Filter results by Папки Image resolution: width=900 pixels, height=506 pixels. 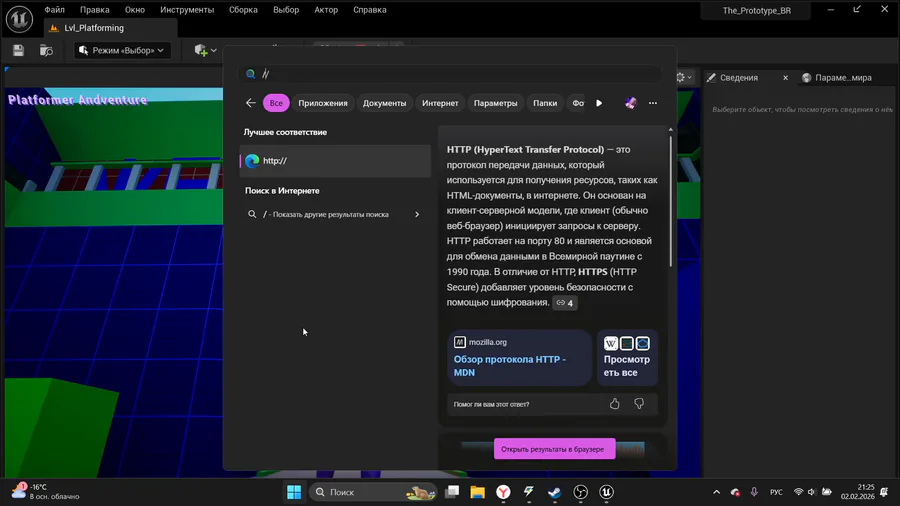tap(545, 103)
